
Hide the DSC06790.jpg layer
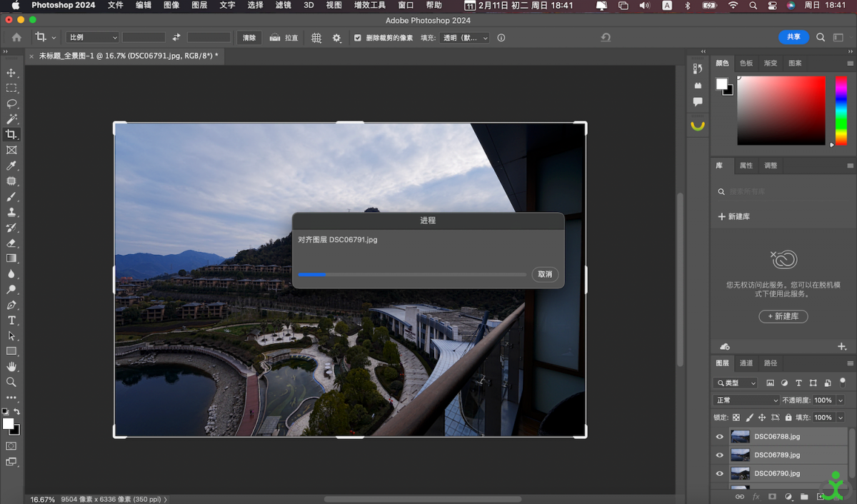[719, 473]
